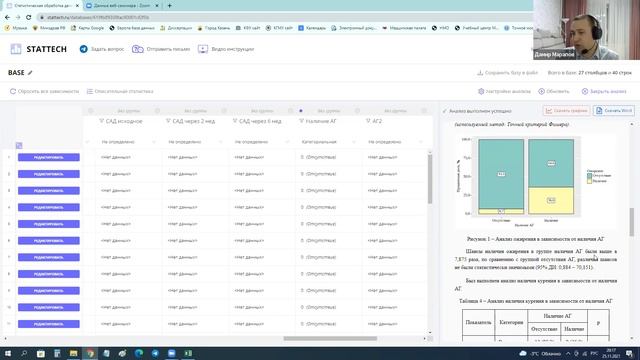This screenshot has height=360, width=640.
Task: Open Microsoft Edge from the taskbar
Action: (139, 353)
